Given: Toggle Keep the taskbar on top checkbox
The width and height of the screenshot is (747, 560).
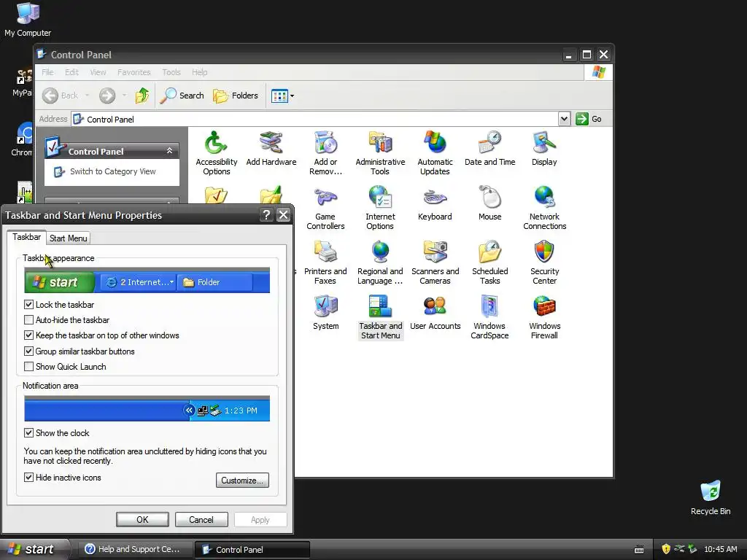Looking at the screenshot, I should (29, 335).
